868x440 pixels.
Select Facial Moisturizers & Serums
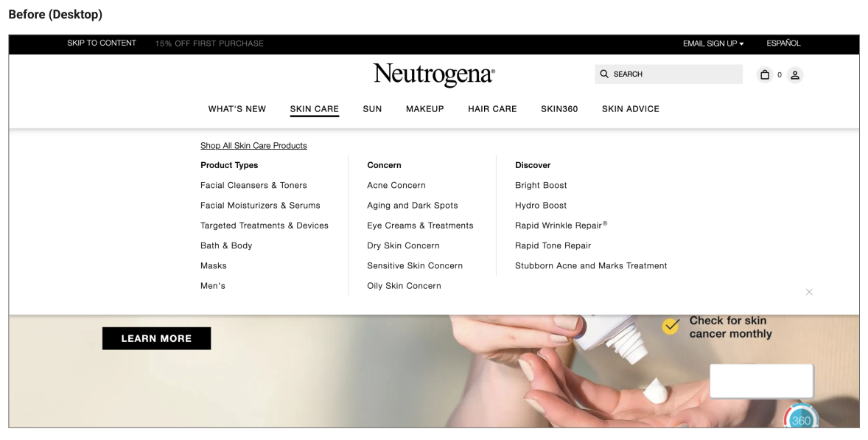point(260,206)
